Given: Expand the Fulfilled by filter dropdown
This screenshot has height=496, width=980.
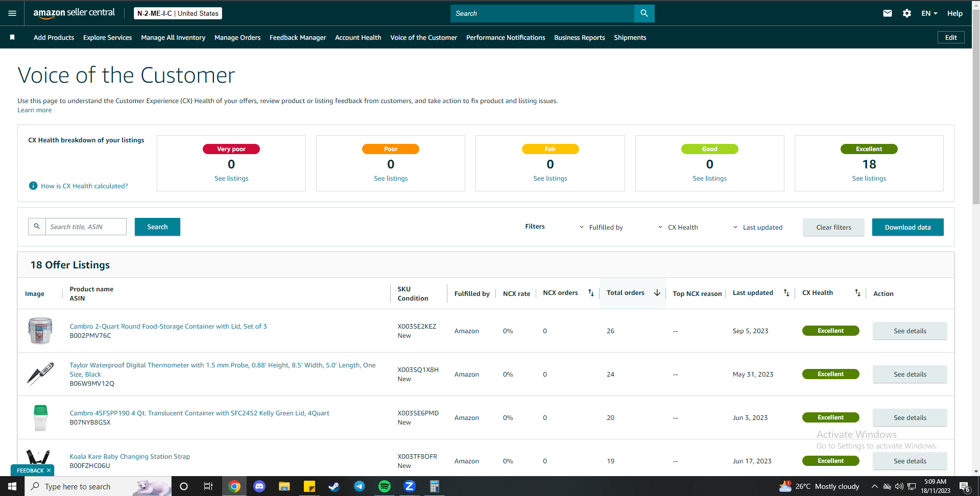Looking at the screenshot, I should tap(601, 227).
